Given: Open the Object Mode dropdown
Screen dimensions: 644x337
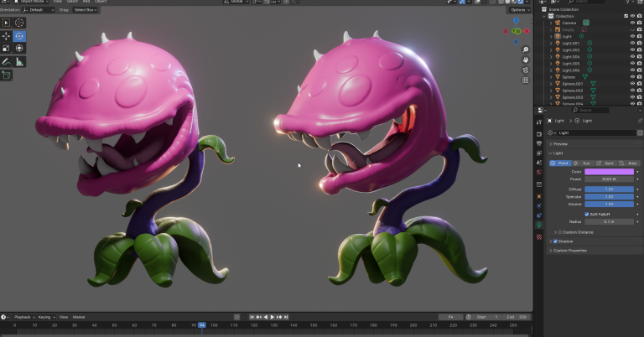Looking at the screenshot, I should (x=31, y=2).
